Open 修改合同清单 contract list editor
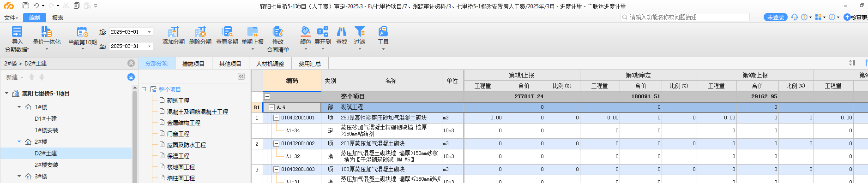Viewport: 868px width, 183px height. tap(278, 39)
